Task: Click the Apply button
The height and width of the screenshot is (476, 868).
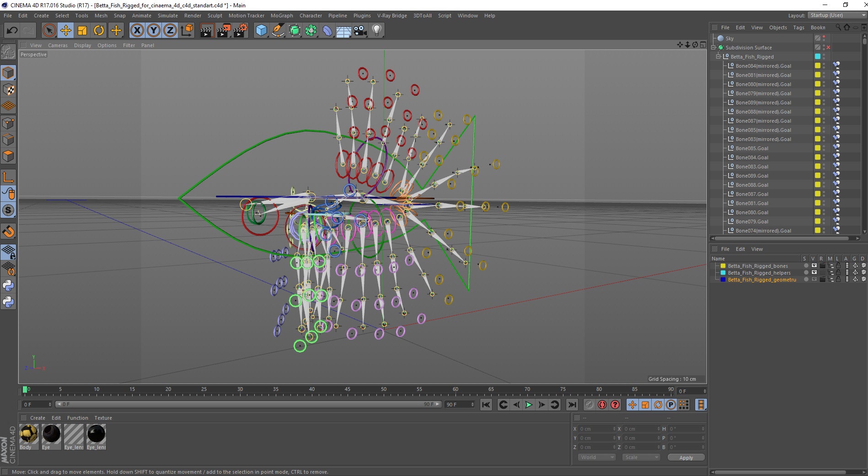Action: [x=686, y=457]
